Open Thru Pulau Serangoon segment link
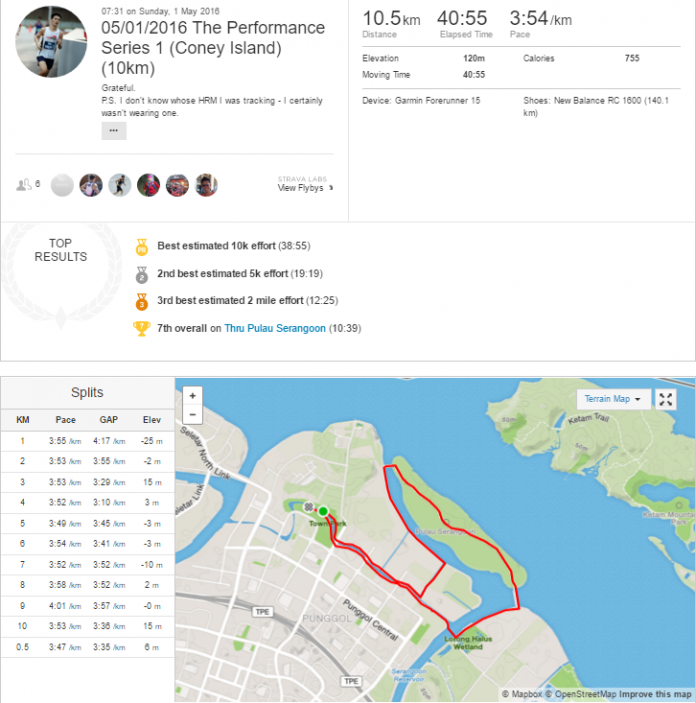 click(x=275, y=328)
